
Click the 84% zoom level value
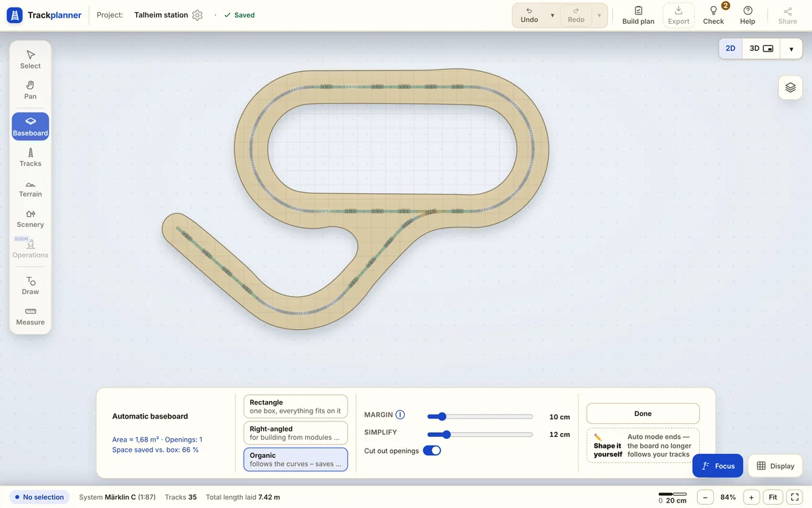(728, 497)
